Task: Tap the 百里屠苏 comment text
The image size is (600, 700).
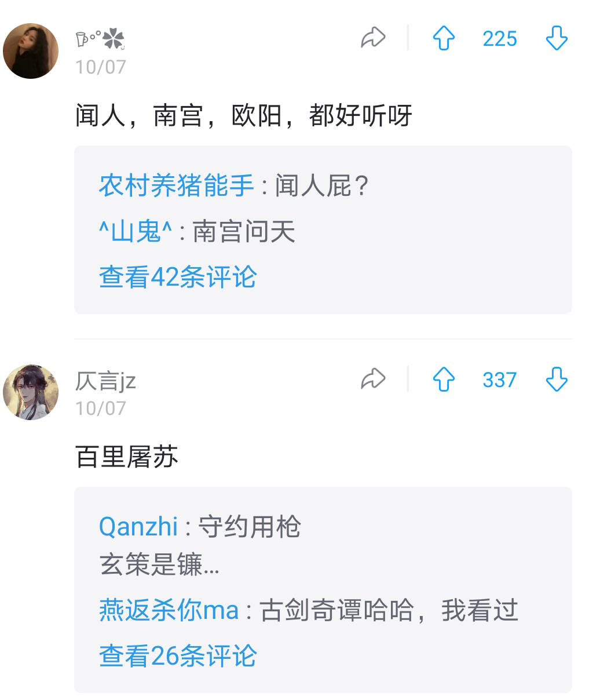Action: [127, 457]
